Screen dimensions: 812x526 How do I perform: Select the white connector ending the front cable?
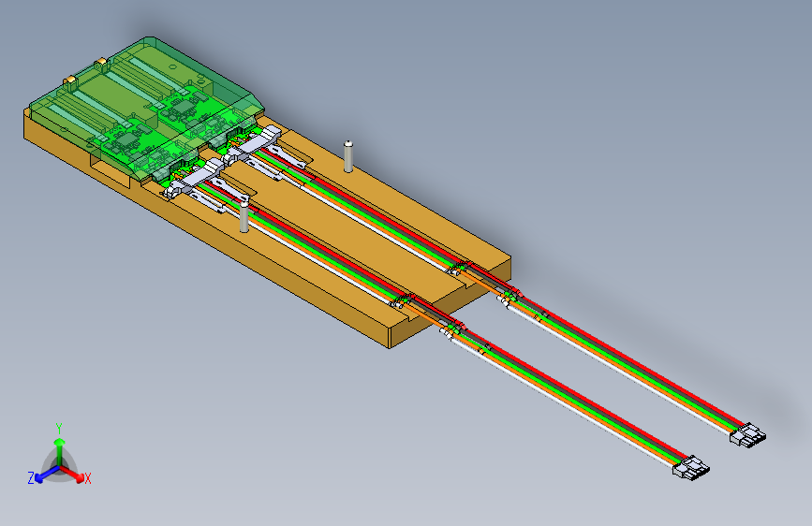(691, 467)
